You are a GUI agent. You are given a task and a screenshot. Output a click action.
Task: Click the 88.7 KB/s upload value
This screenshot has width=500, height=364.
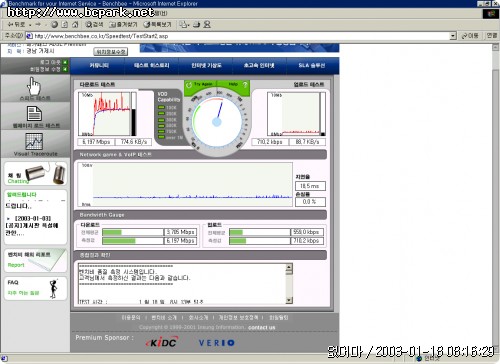[307, 142]
